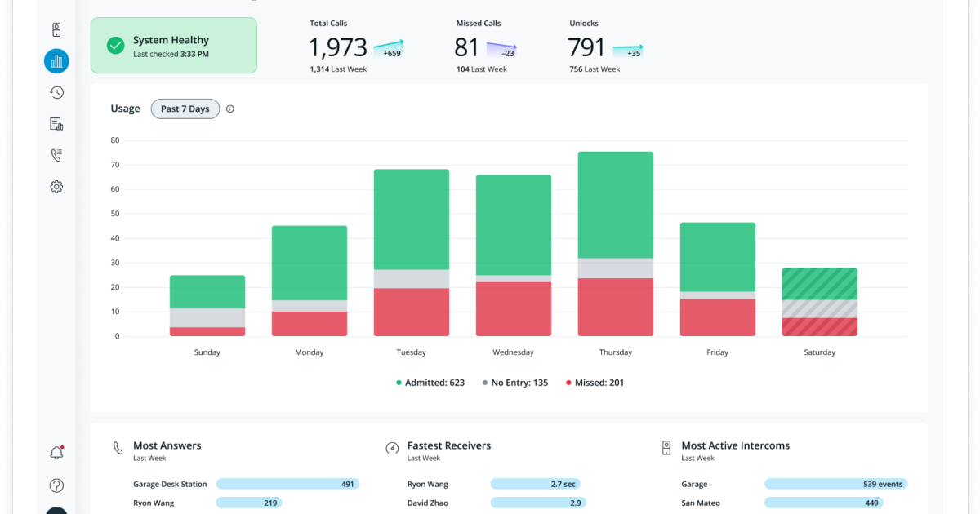Image resolution: width=980 pixels, height=514 pixels.
Task: Click the intercom icon beside Most Active Intercoms
Action: coord(666,448)
